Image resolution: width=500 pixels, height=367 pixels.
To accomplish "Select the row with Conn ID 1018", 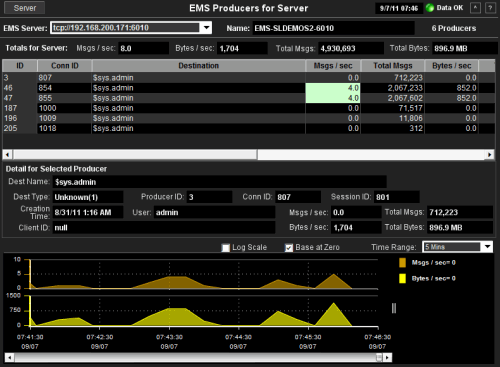I will 248,128.
